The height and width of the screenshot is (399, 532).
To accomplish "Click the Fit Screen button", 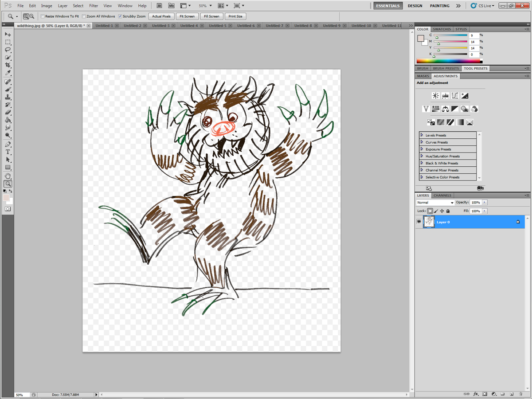I will (x=187, y=16).
